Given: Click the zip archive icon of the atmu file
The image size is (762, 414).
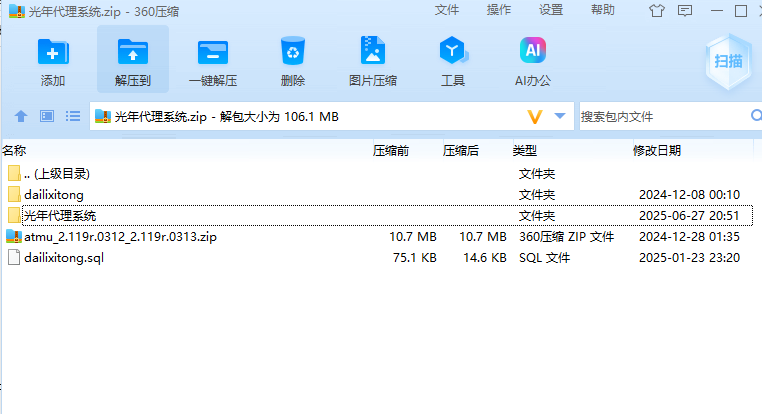Looking at the screenshot, I should [14, 236].
